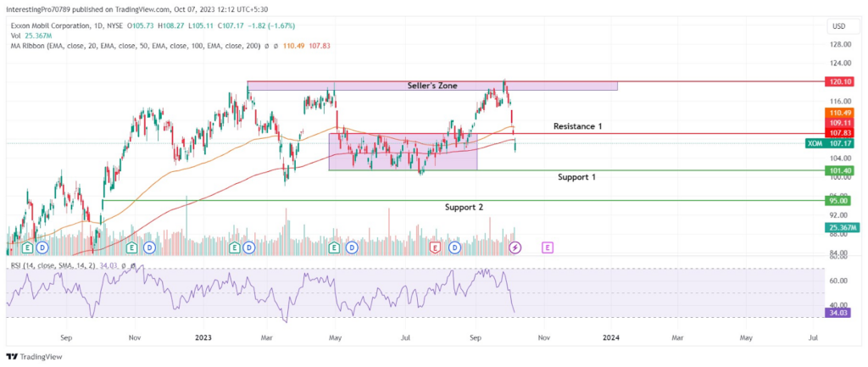Click the XOM 107.17 current price label
Screen dimensions: 868x367
coord(830,143)
